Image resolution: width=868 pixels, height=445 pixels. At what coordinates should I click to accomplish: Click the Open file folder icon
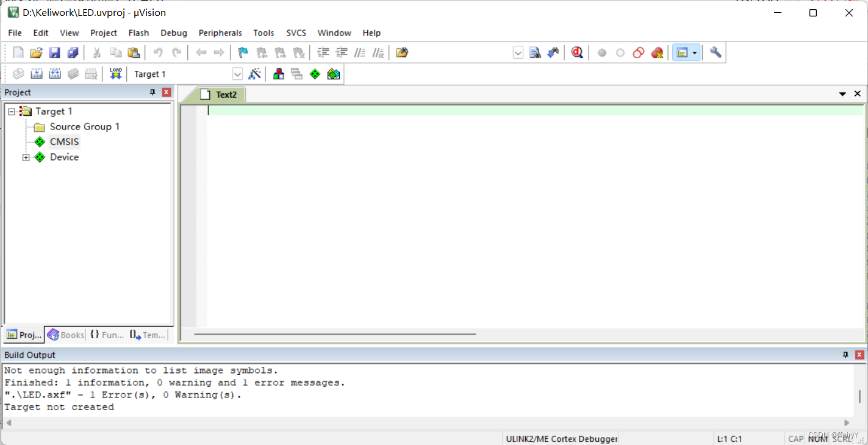point(36,52)
